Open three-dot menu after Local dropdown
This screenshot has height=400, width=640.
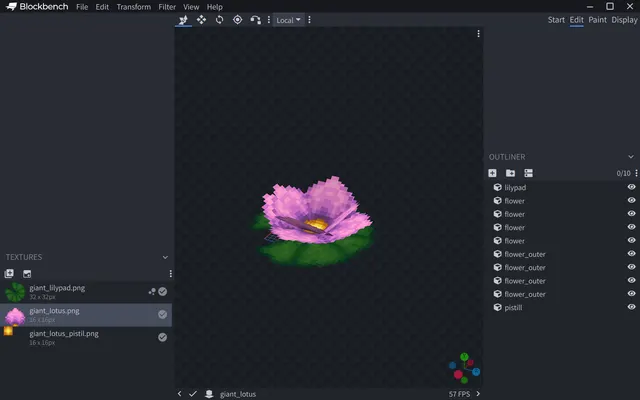(309, 20)
